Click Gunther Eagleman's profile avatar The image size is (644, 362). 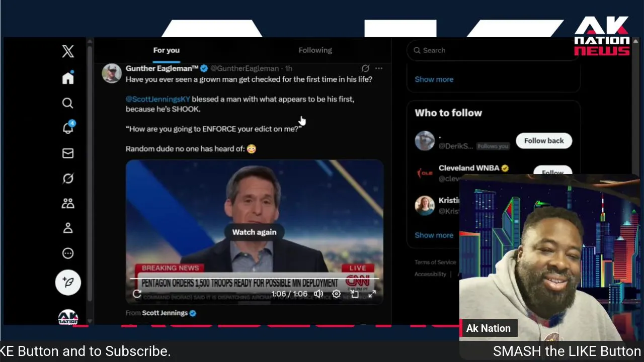coord(112,73)
